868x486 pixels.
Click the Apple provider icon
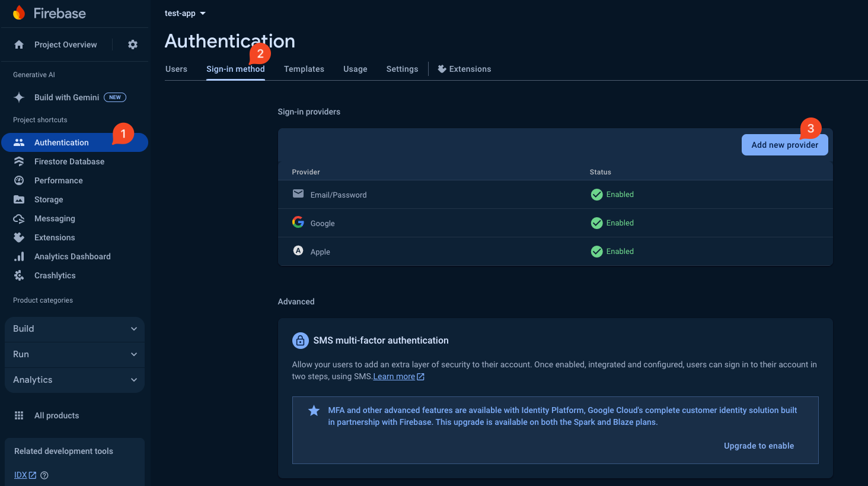coord(298,250)
